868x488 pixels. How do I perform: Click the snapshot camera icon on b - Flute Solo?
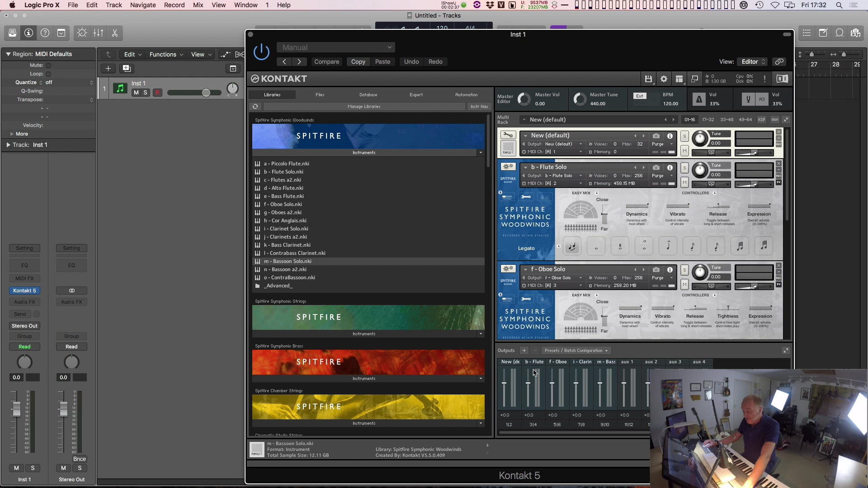click(x=656, y=167)
